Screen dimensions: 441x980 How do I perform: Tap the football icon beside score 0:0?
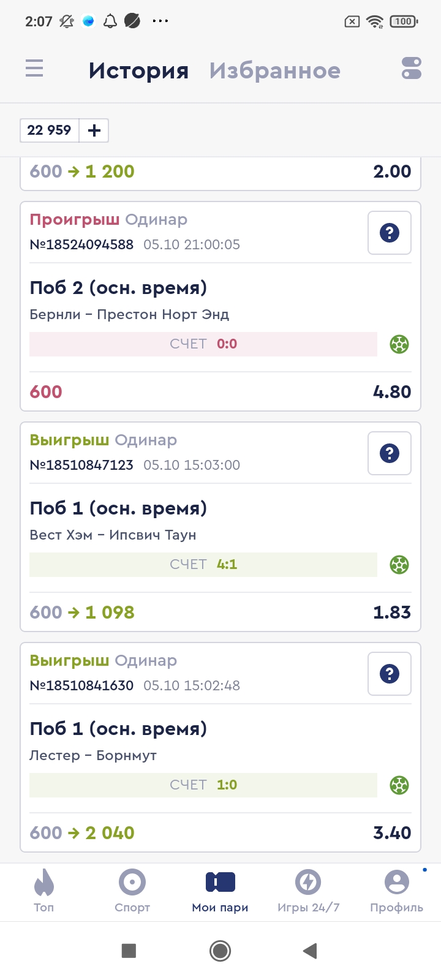399,344
